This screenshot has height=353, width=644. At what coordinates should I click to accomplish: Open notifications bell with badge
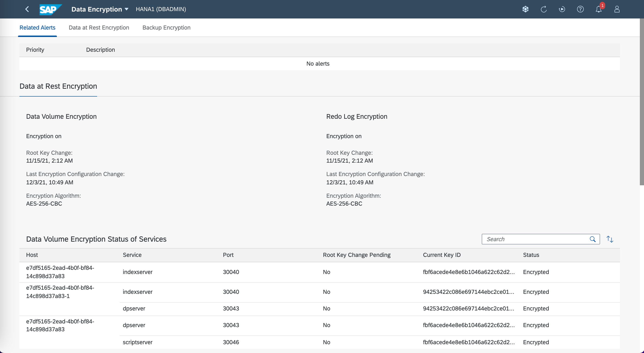pos(598,9)
